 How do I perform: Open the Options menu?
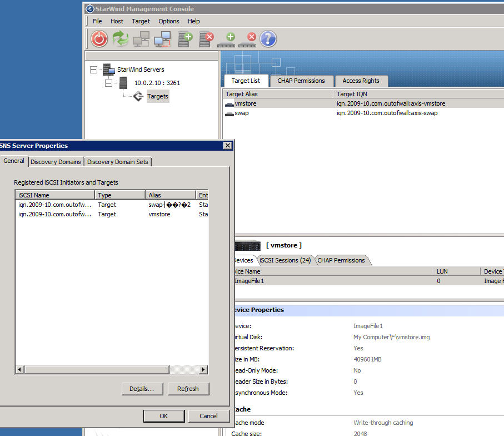click(169, 21)
